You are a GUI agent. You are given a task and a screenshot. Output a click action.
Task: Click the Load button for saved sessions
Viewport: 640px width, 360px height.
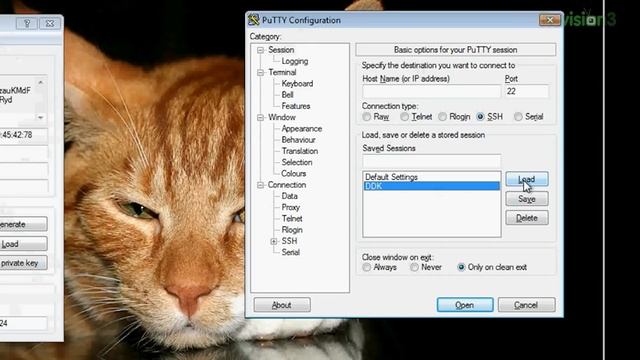click(527, 179)
